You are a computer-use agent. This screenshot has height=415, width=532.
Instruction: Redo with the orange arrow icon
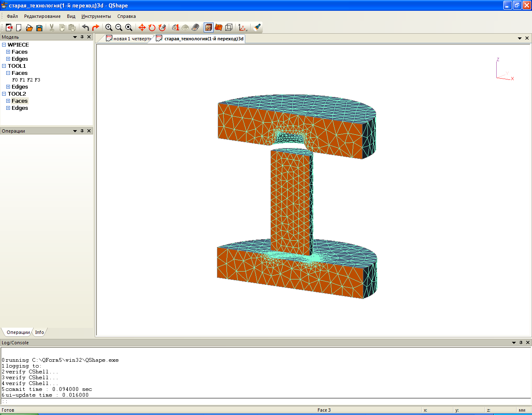tap(96, 27)
